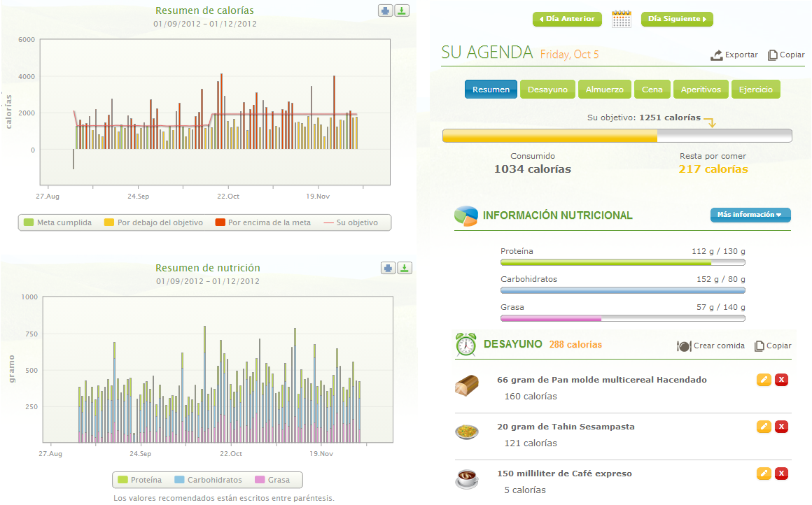This screenshot has width=812, height=505.
Task: Go to next day with Día Siguiente
Action: click(676, 19)
